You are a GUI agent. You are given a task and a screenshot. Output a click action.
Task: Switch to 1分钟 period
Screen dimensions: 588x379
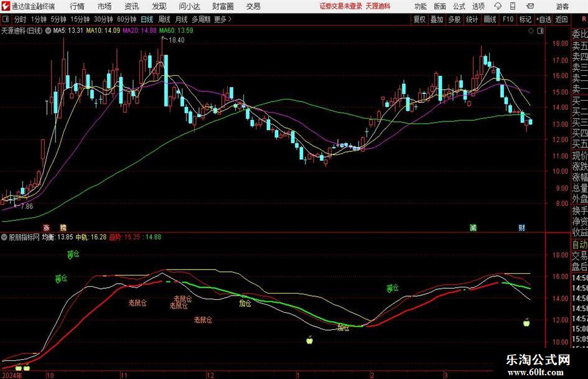click(x=39, y=19)
